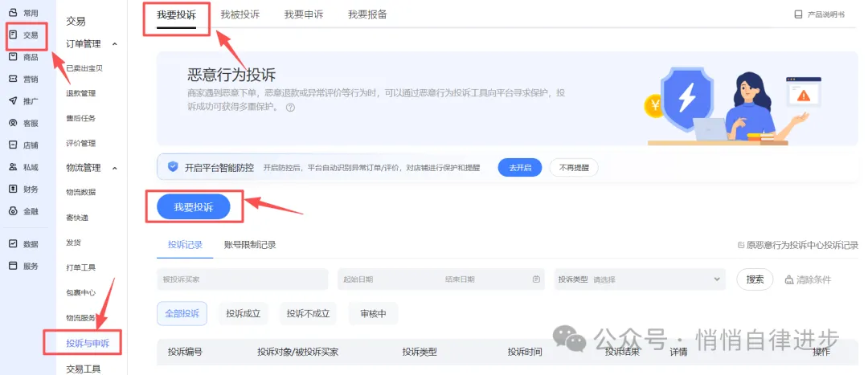The image size is (868, 375).
Task: Click the help question-mark icon in banner
Action: [291, 108]
